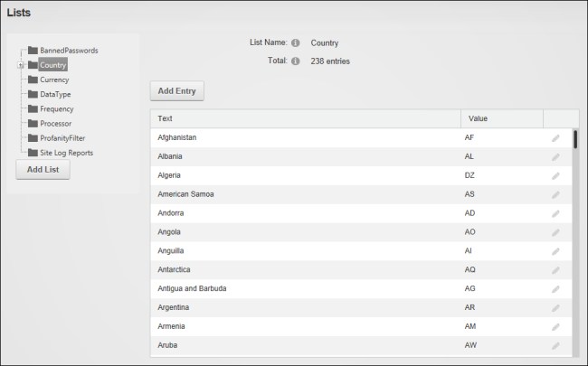The height and width of the screenshot is (366, 588).
Task: Click the American Samoa text cell
Action: 306,194
